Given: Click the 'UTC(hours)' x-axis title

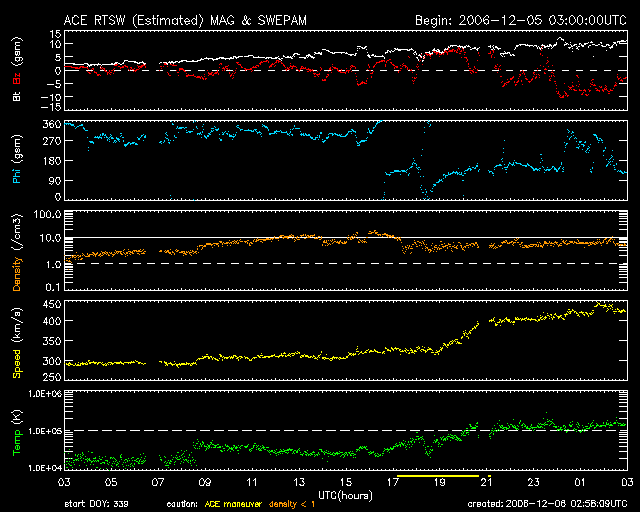Looking at the screenshot, I should coord(345,496).
